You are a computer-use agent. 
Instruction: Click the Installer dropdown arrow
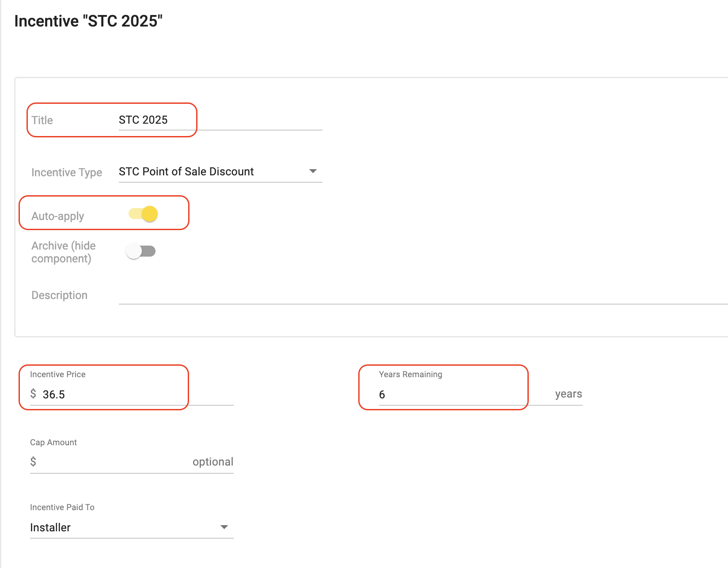click(224, 527)
